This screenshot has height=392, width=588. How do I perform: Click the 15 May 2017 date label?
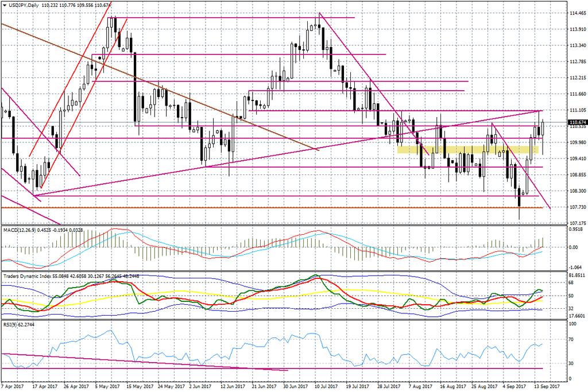[x=139, y=386]
